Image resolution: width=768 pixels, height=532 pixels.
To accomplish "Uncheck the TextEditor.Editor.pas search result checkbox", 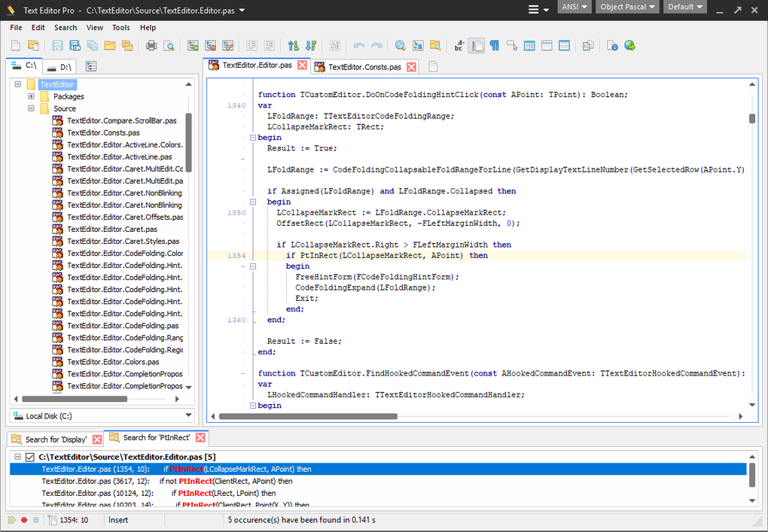I will pos(30,457).
